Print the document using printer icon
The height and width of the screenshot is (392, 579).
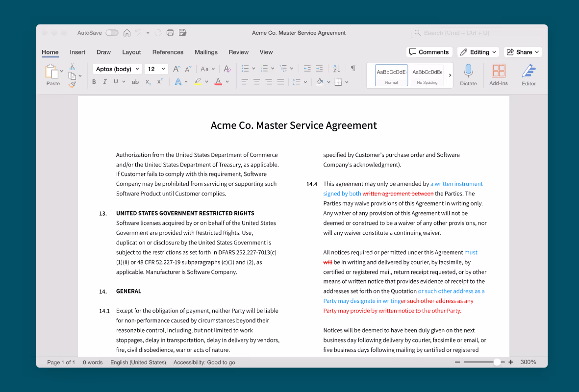click(170, 33)
